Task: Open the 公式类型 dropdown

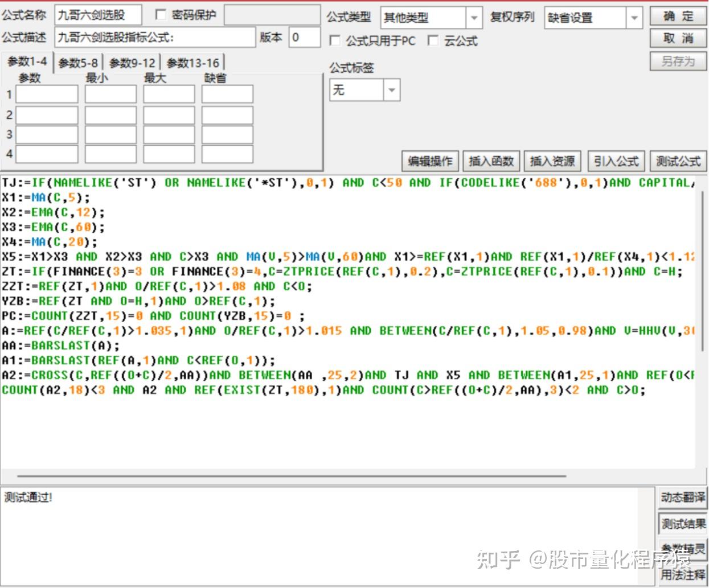Action: coord(474,18)
